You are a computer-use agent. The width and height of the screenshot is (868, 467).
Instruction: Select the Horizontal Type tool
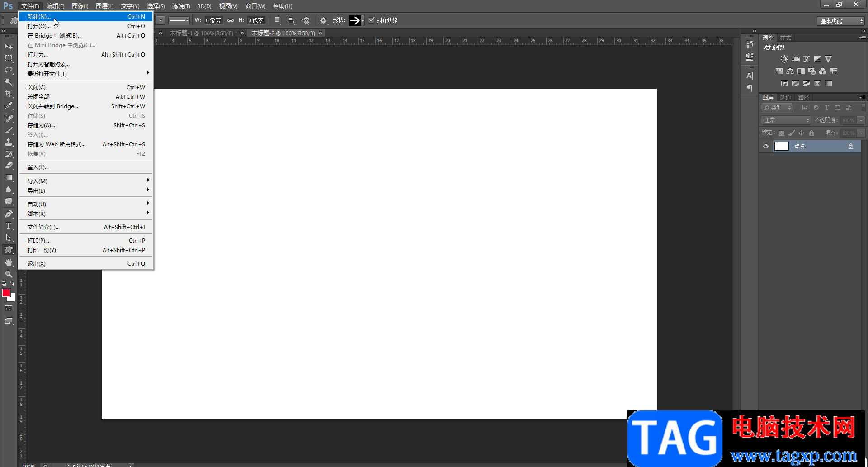pos(9,226)
